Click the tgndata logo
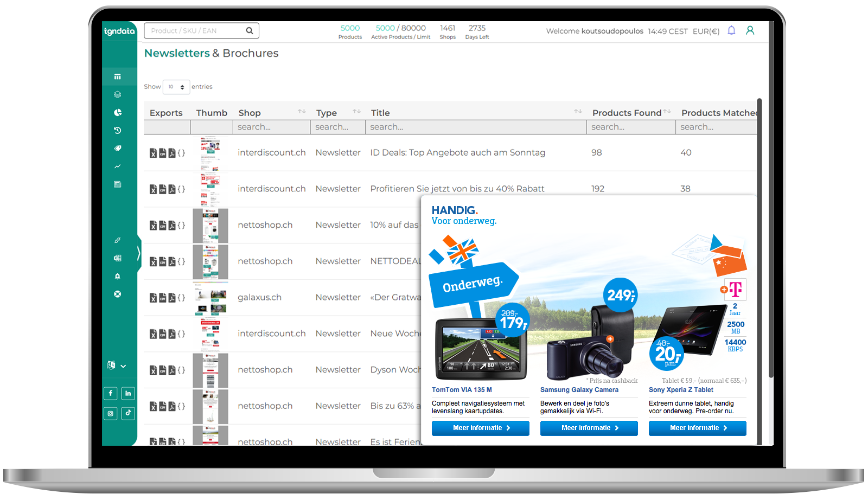Image resolution: width=868 pixels, height=494 pixels. point(119,31)
